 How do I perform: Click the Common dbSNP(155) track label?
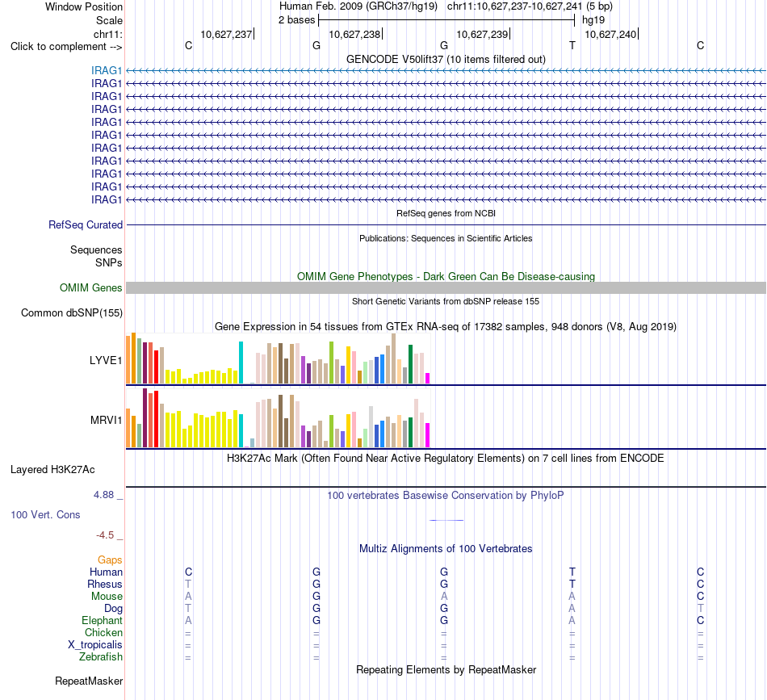tap(72, 313)
